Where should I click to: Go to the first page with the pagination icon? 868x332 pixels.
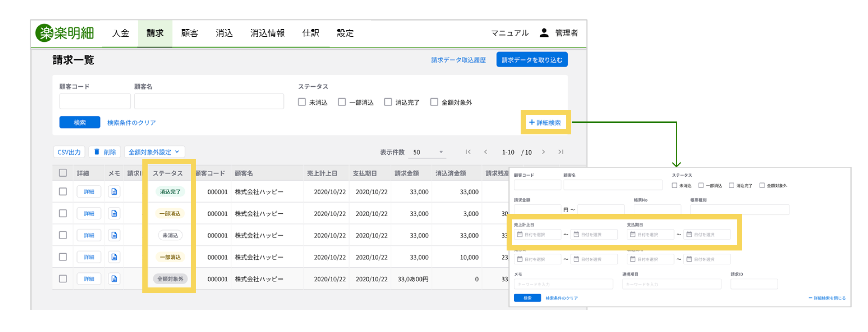(x=468, y=152)
